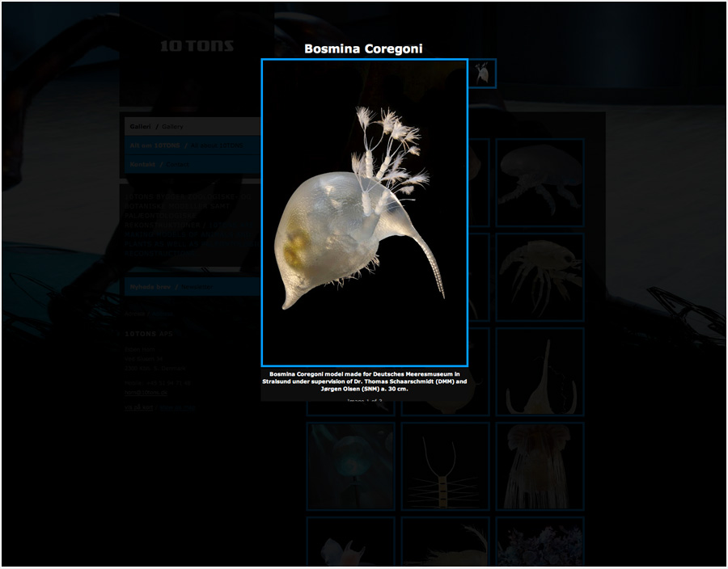Click the horn@10tons.dk email link
The width and height of the screenshot is (728, 569).
tap(146, 392)
